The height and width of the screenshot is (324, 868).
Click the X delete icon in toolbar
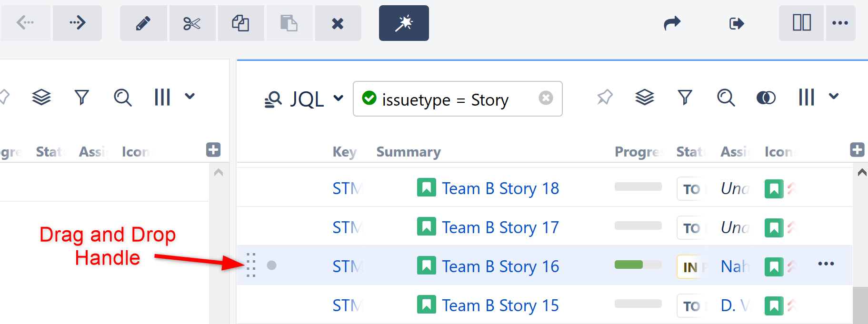coord(338,23)
